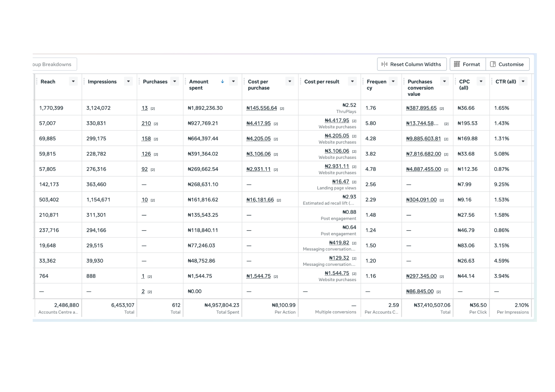Open the ₦145,556.64 cost per purchase link
This screenshot has width=555, height=392.
coord(262,108)
